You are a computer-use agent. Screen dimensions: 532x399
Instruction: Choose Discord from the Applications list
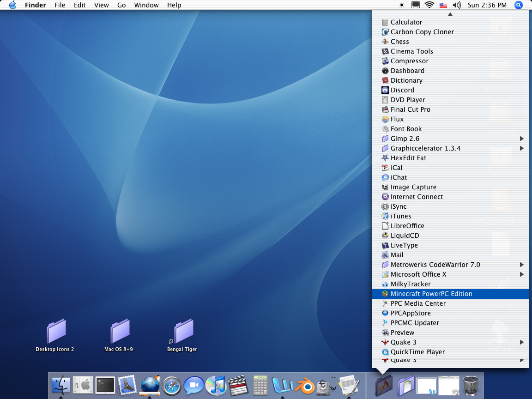click(x=402, y=90)
